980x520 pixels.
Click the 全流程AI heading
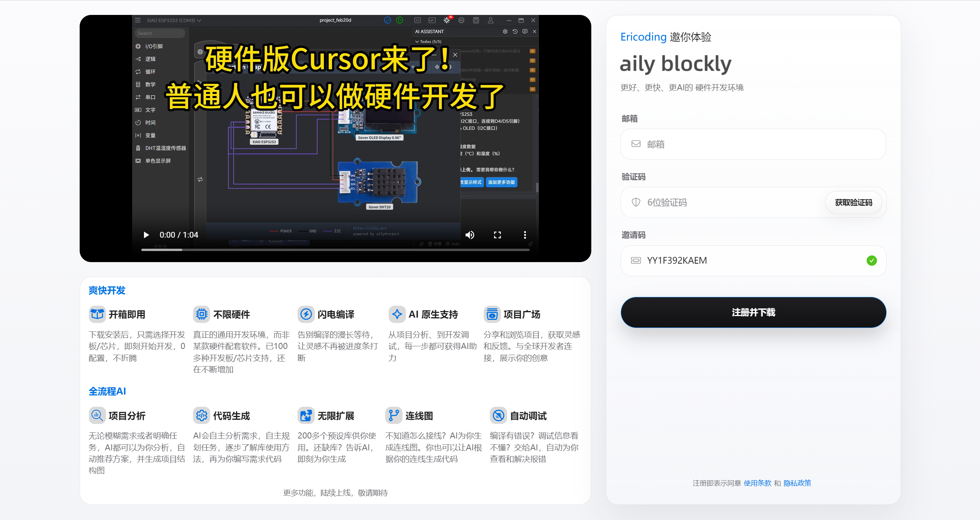[x=107, y=391]
